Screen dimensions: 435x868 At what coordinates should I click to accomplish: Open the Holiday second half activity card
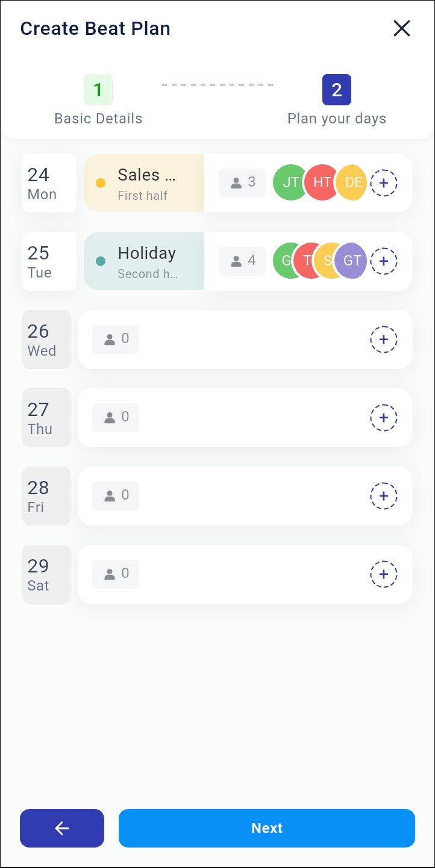point(145,261)
